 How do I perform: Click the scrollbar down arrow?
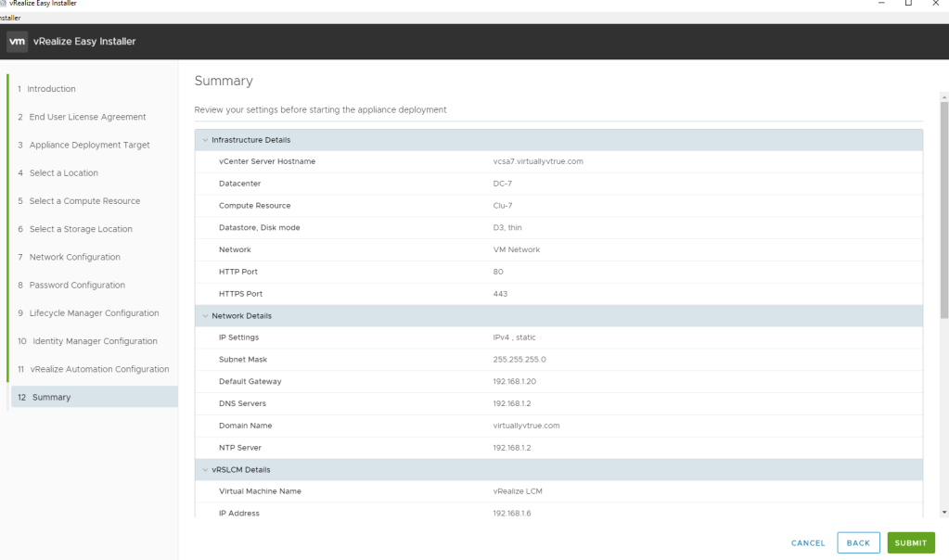[944, 512]
